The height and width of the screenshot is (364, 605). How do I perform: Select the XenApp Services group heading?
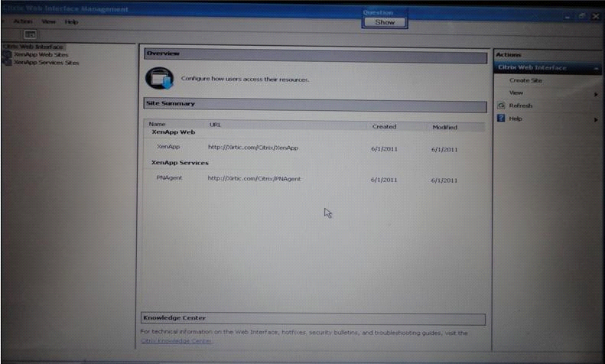(180, 163)
